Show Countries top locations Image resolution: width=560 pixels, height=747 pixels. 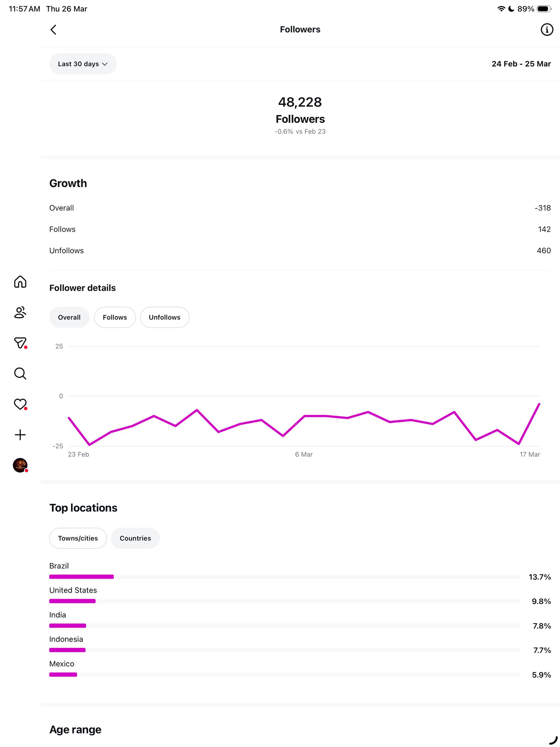[135, 538]
